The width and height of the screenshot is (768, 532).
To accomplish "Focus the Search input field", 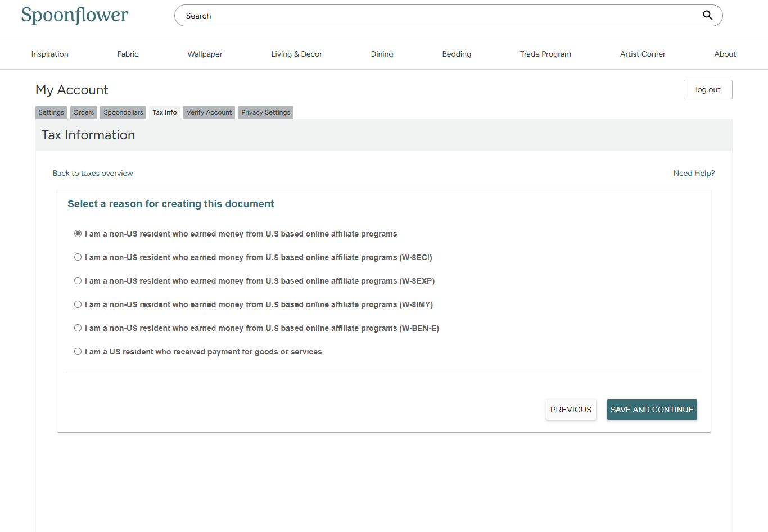I will point(439,16).
